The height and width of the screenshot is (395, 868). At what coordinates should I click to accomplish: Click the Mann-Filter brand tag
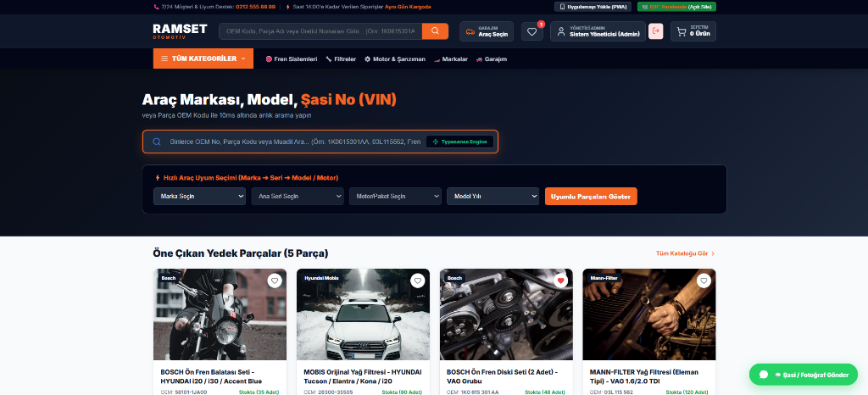point(605,278)
